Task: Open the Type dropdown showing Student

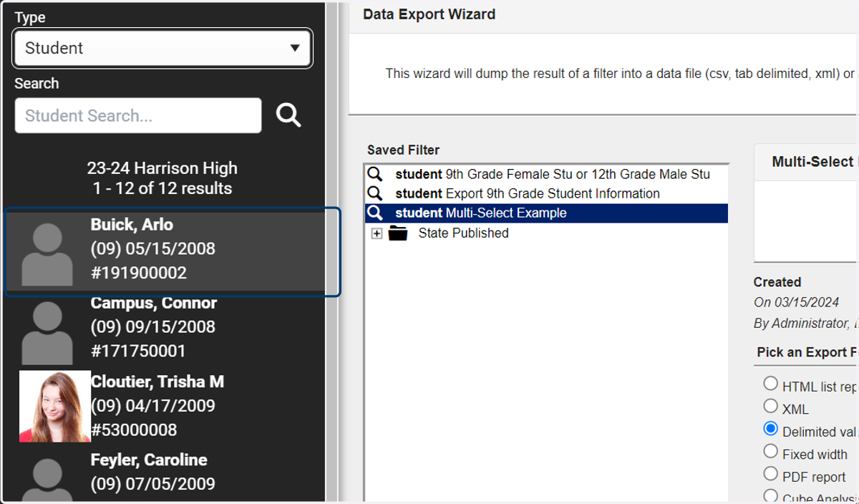Action: click(x=162, y=48)
